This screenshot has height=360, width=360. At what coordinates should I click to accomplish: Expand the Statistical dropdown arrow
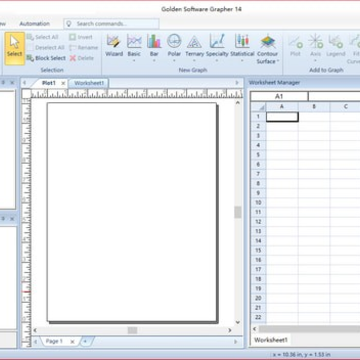point(242,61)
